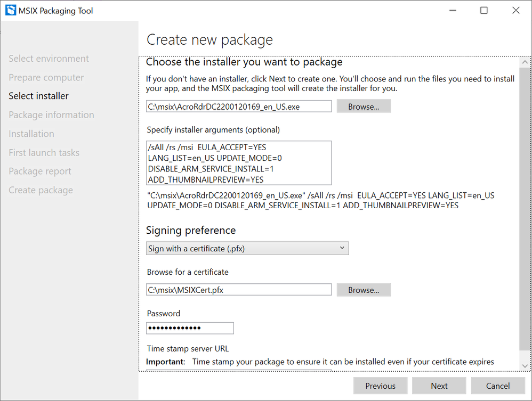This screenshot has width=532, height=401.
Task: Maximize the MSIX Packaging Tool window
Action: [484, 11]
